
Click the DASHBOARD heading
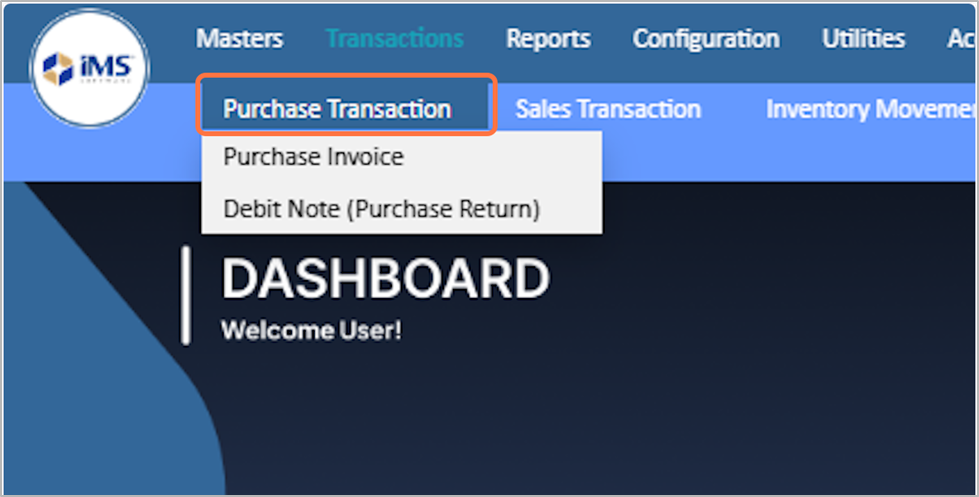(385, 279)
